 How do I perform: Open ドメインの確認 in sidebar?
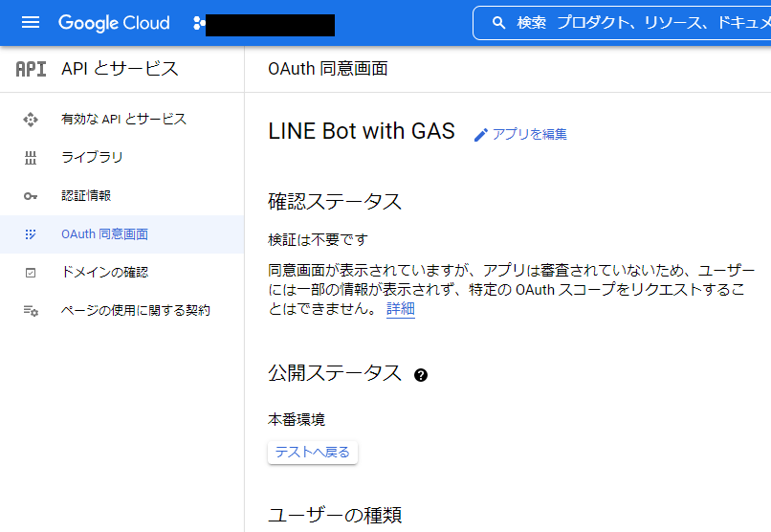tap(121, 273)
